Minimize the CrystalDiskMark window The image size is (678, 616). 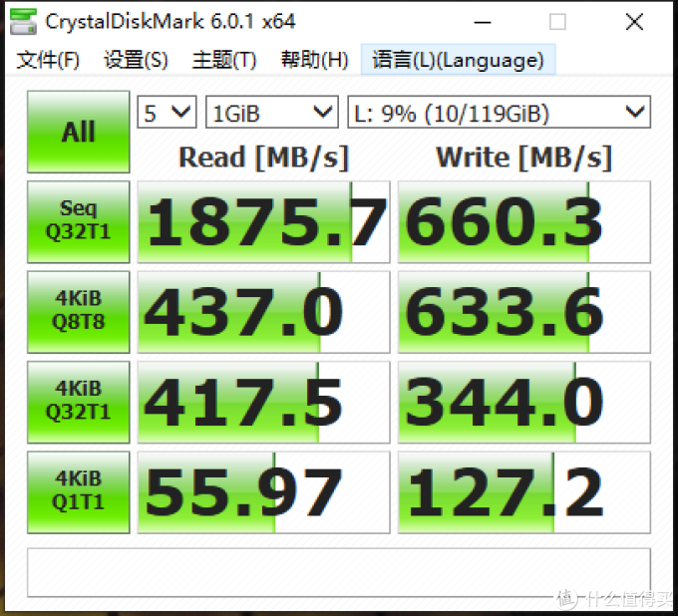coord(483,22)
